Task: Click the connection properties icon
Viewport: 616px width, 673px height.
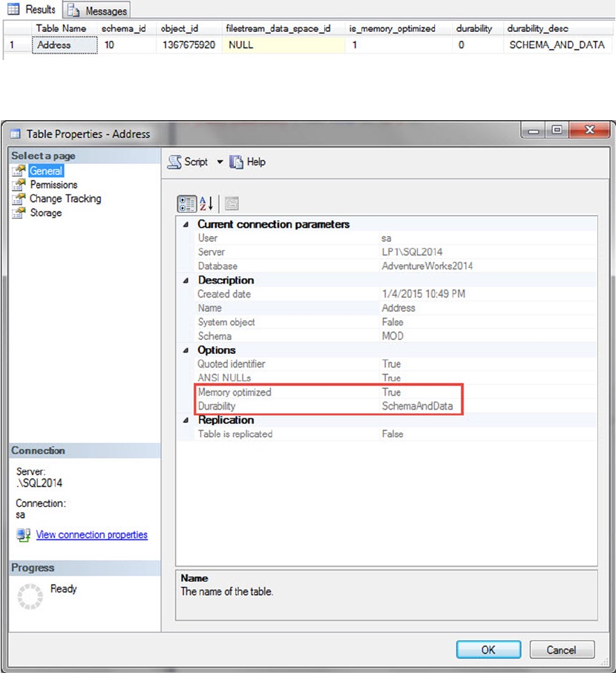Action: (x=23, y=535)
